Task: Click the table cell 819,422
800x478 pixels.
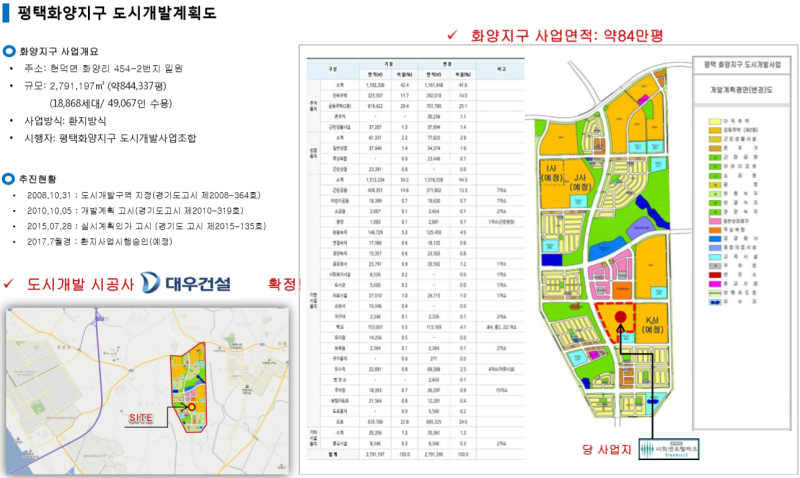Action: click(375, 106)
